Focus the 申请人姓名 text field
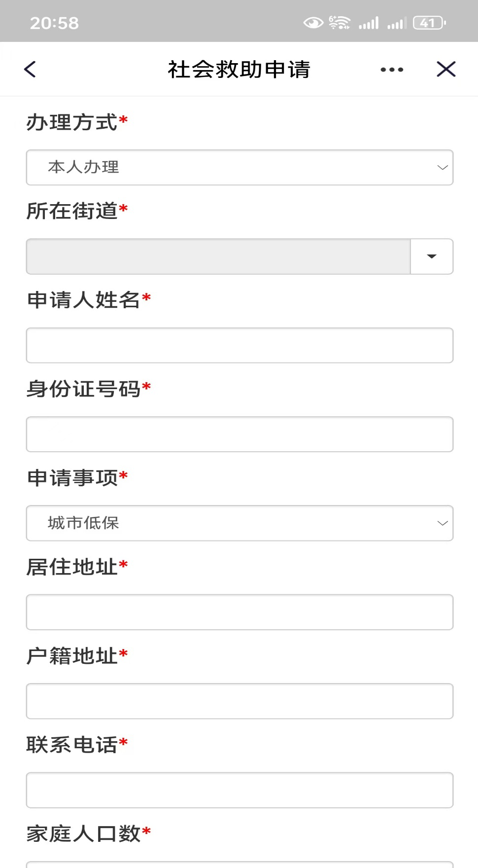 coord(239,345)
